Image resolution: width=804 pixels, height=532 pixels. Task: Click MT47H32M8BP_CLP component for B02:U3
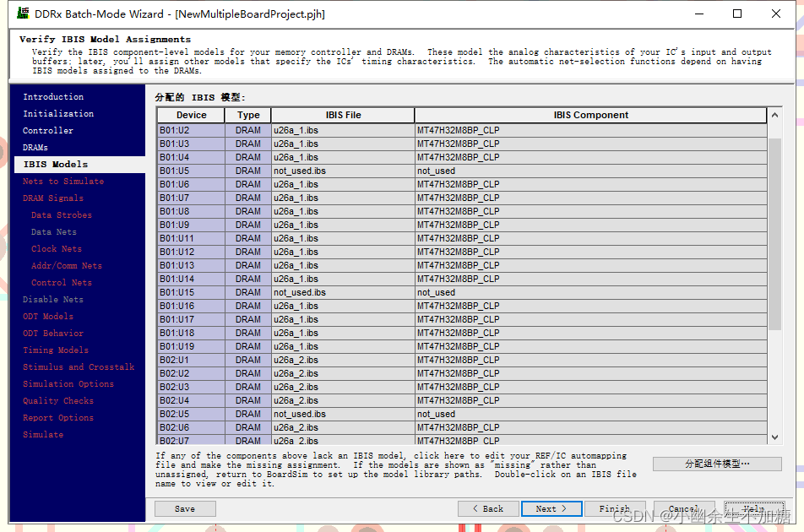pos(590,387)
